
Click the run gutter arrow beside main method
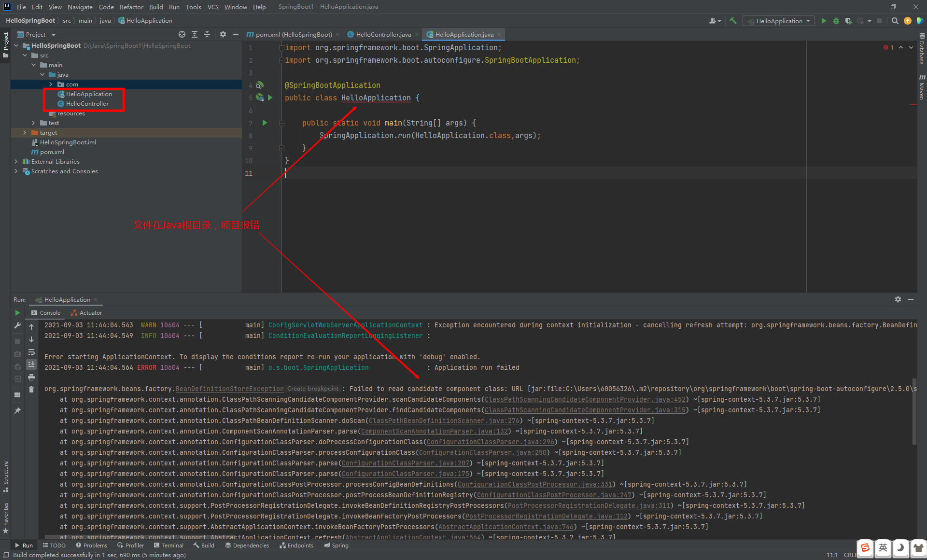[265, 123]
